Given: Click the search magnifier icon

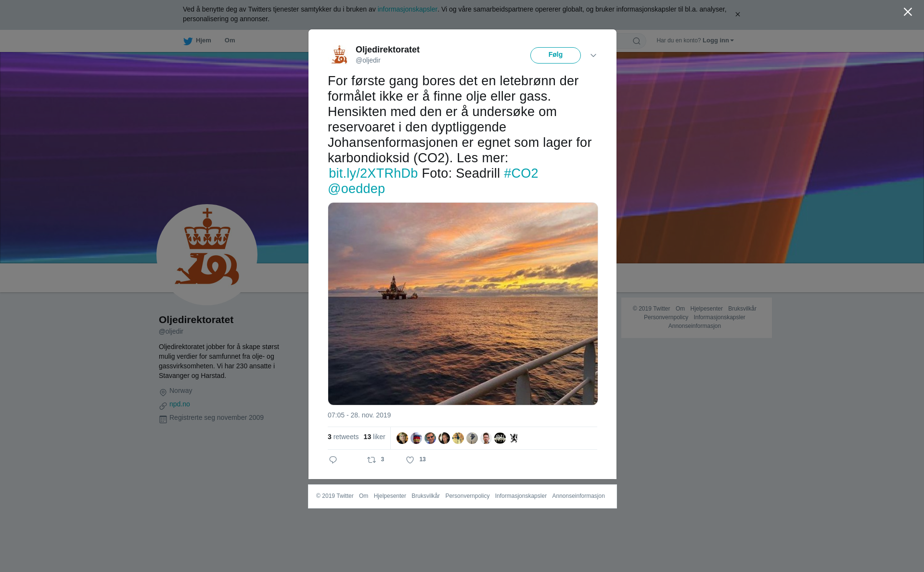Looking at the screenshot, I should (637, 41).
